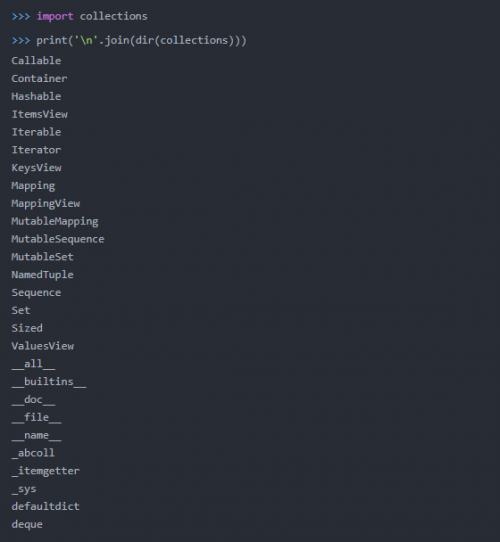Click the _itemgetter entry

46,471
